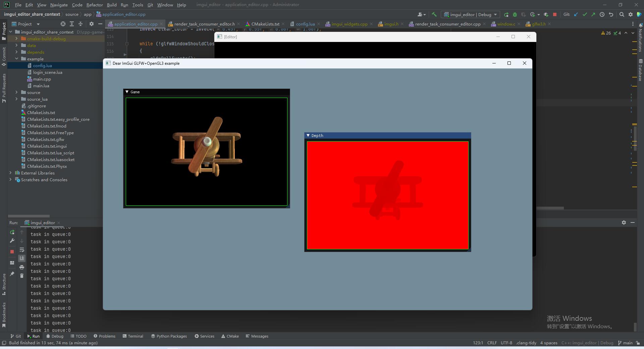Open the Project view selector dropdown
644x349 pixels.
coord(25,24)
